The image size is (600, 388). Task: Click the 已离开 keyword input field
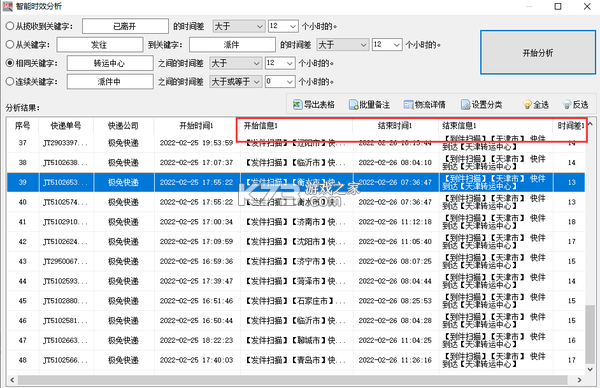click(x=125, y=26)
